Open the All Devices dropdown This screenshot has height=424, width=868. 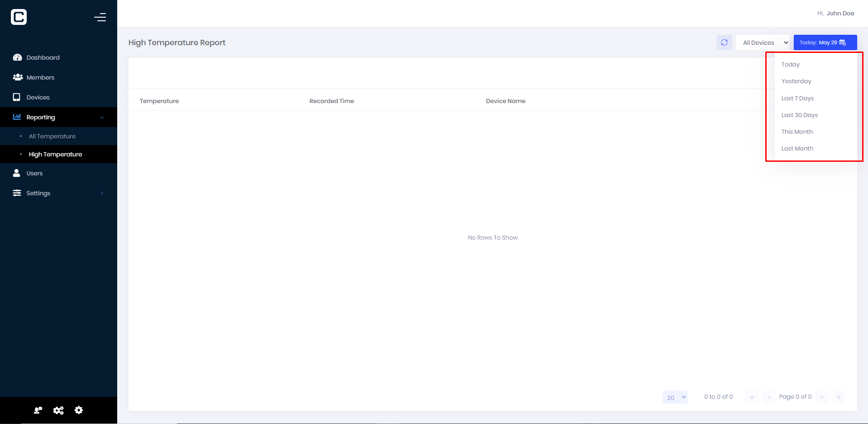click(763, 42)
